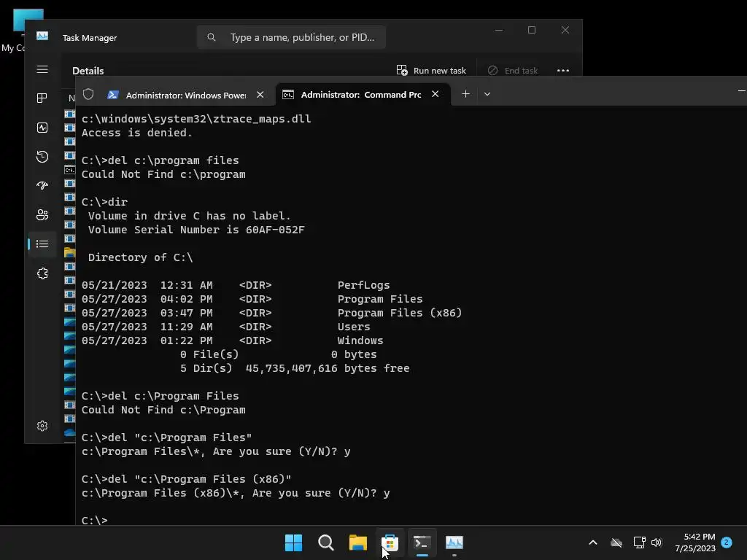This screenshot has width=747, height=560.
Task: Click the volume speaker tray icon
Action: pos(657,542)
